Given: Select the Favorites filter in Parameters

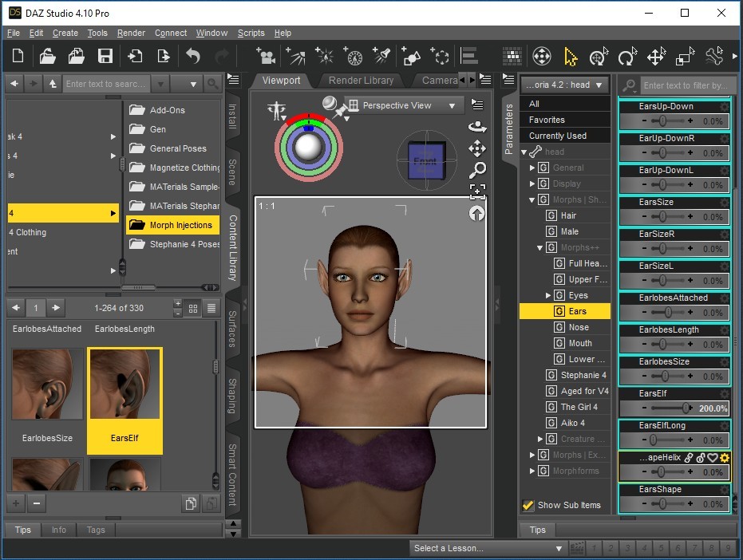Looking at the screenshot, I should click(564, 120).
